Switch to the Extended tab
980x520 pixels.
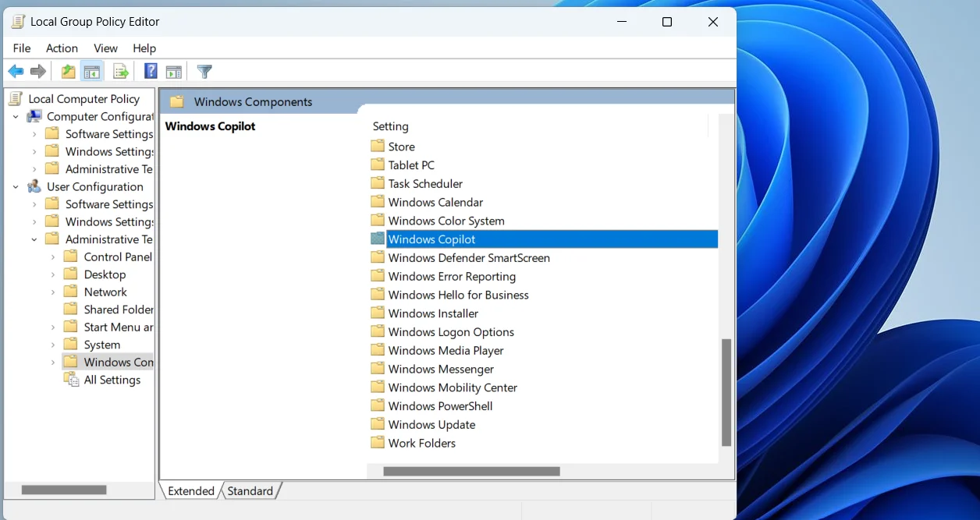click(191, 491)
